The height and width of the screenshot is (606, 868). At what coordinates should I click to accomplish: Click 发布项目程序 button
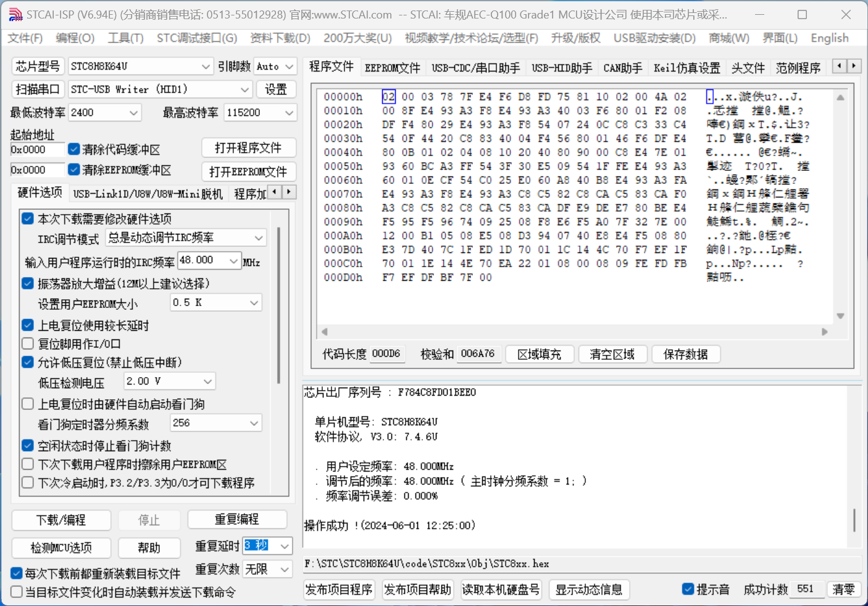pos(339,589)
